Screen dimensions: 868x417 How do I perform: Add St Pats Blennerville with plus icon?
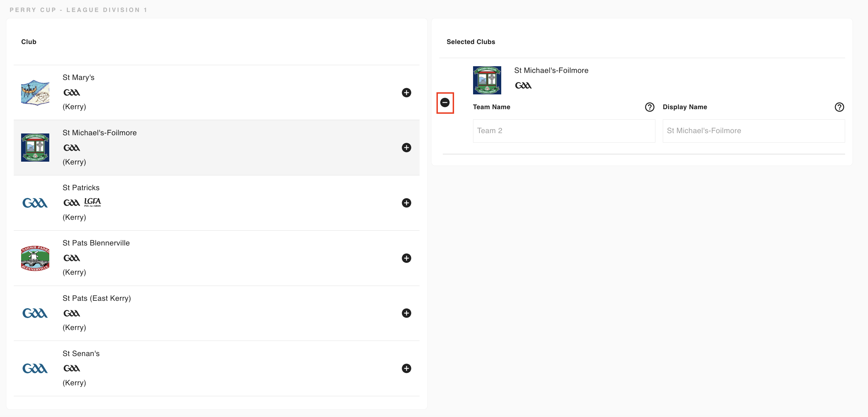point(407,258)
